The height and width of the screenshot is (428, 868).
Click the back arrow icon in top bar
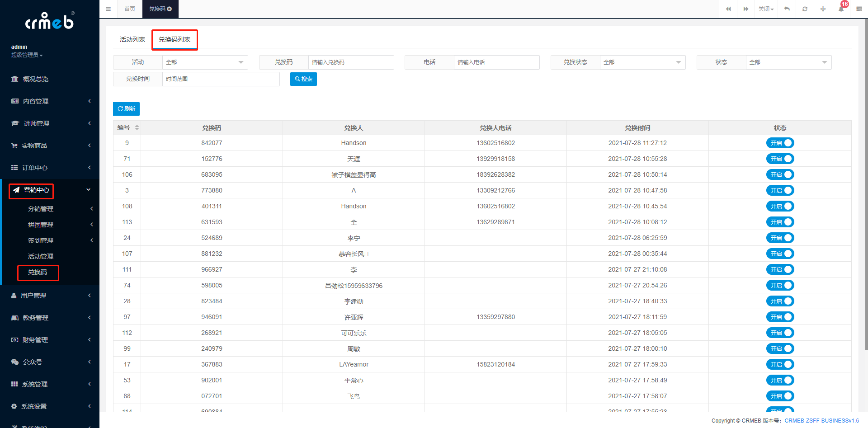[787, 9]
